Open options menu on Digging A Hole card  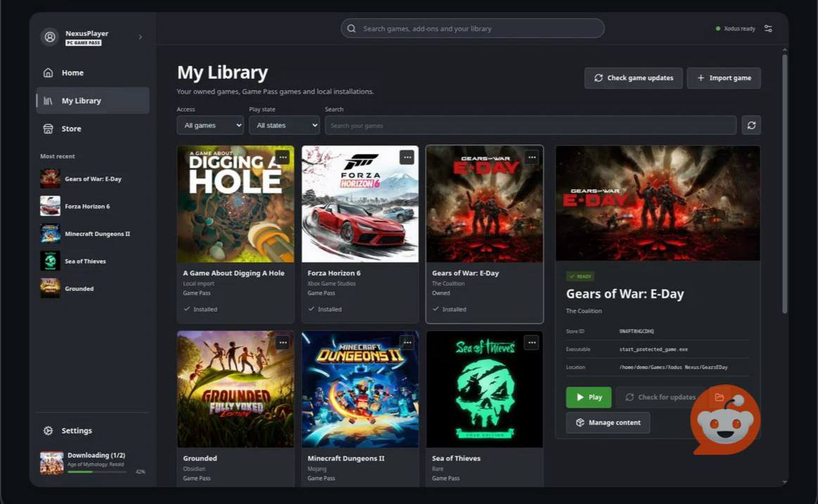point(282,157)
